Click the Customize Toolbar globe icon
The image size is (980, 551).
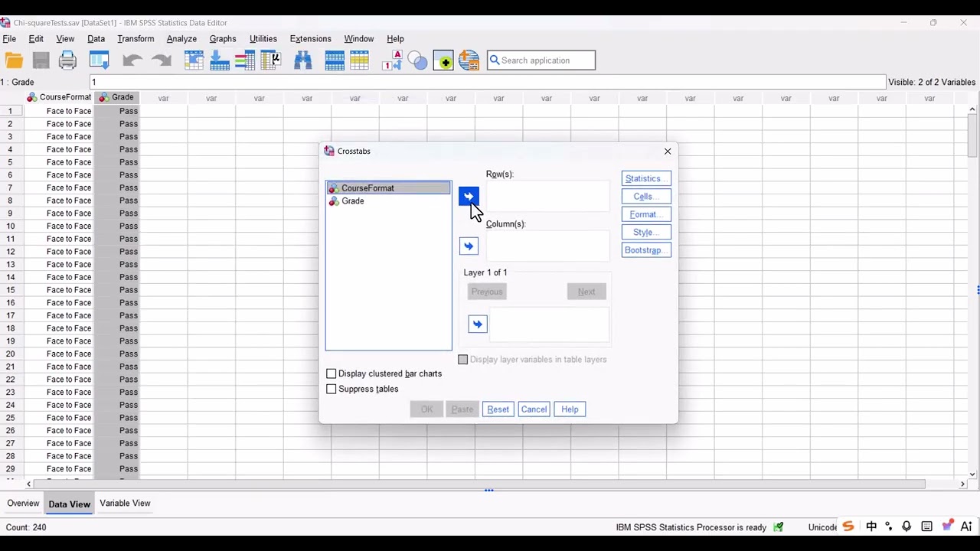pos(469,60)
